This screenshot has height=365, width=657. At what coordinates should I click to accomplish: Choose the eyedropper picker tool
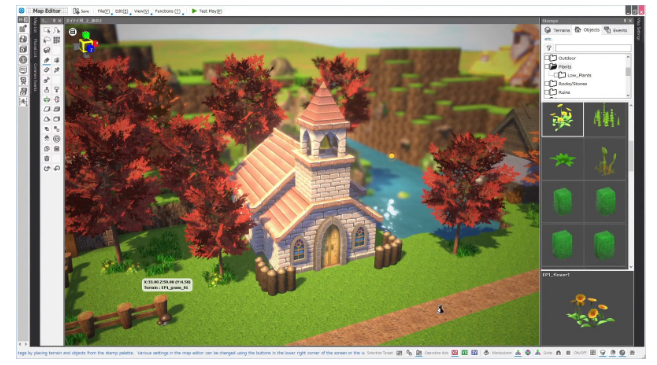pos(57,70)
